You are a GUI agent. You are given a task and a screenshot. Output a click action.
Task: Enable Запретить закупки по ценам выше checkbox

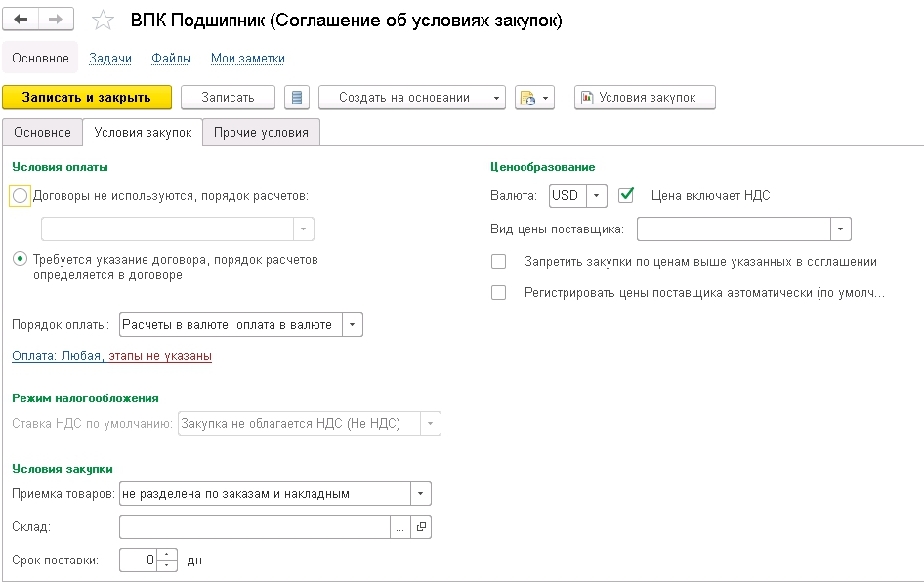[498, 262]
